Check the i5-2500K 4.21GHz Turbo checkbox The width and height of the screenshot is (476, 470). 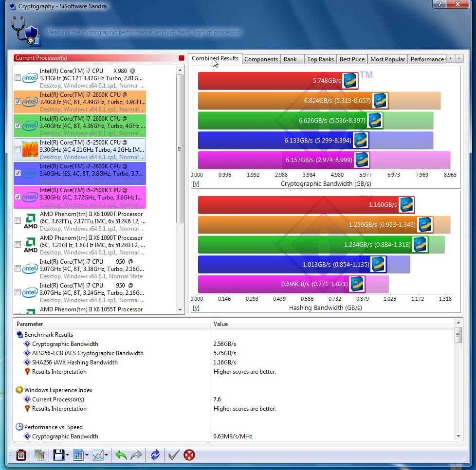(18, 149)
